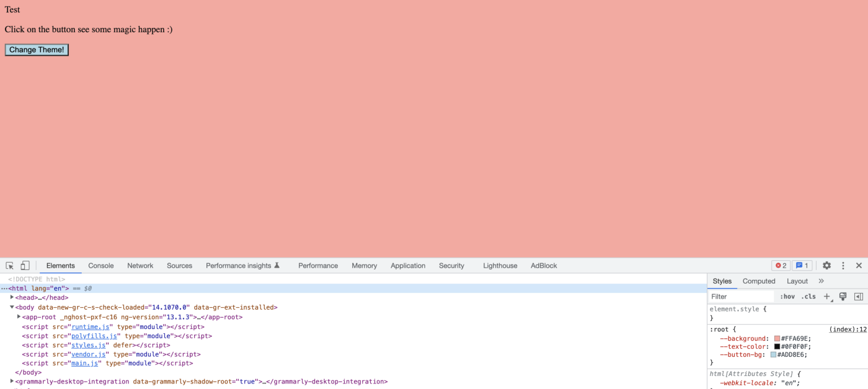The width and height of the screenshot is (868, 389).
Task: Toggle the .cls element classes option
Action: coord(808,297)
